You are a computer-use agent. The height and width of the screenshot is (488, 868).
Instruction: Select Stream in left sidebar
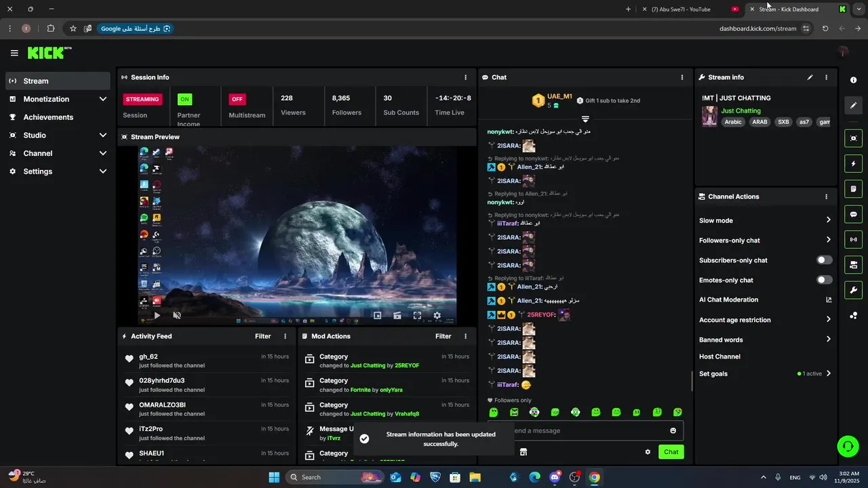tap(57, 81)
